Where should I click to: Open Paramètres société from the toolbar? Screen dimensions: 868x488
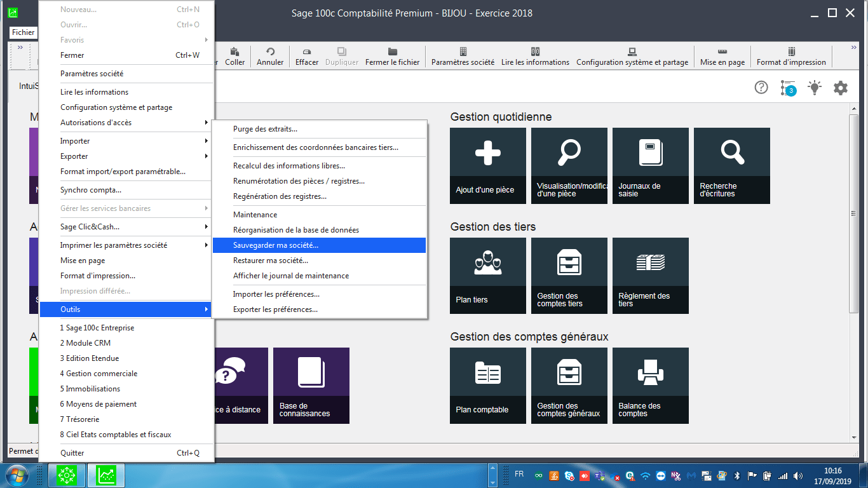(463, 56)
